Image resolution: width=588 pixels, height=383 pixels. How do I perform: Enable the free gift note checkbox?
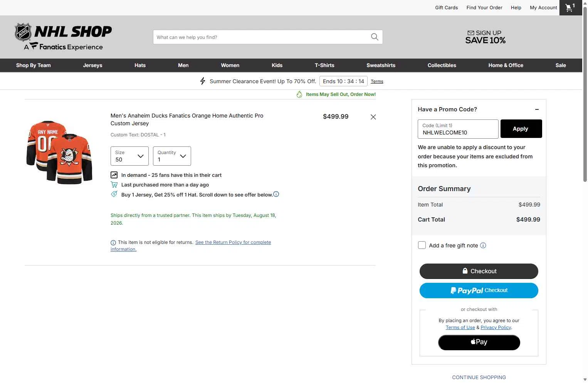(x=422, y=245)
